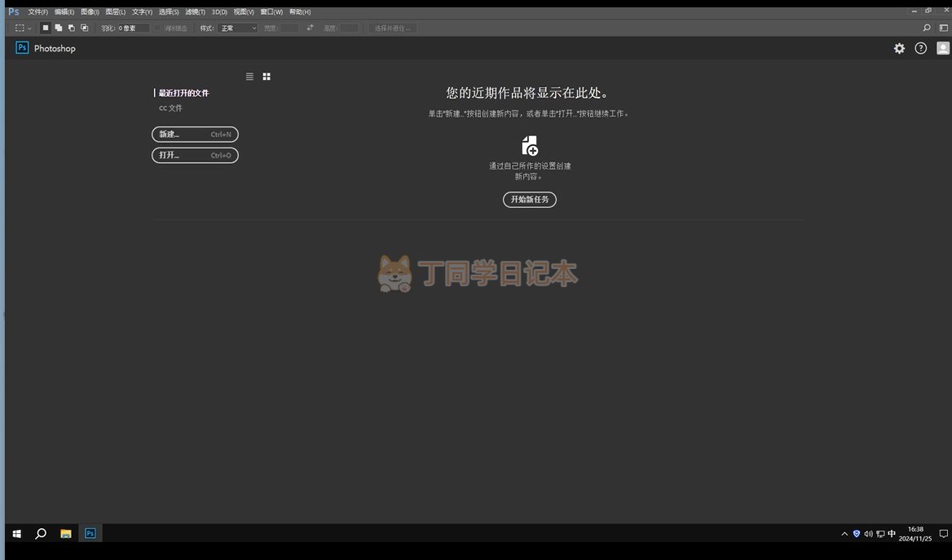Open the 滤镜(T) menu
952x560 pixels.
pos(195,11)
